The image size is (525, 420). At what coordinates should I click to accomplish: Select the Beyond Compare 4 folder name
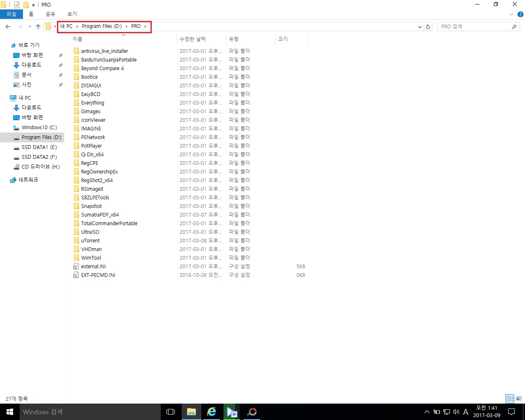(103, 68)
